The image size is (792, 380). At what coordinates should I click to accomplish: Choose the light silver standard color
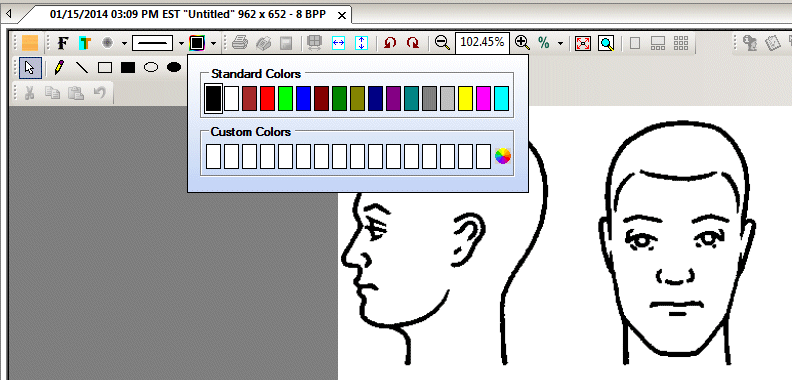(448, 98)
